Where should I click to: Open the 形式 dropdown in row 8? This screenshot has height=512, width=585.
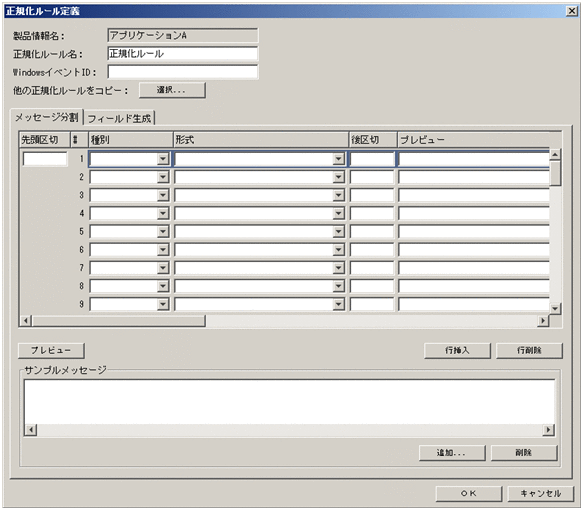pos(339,286)
